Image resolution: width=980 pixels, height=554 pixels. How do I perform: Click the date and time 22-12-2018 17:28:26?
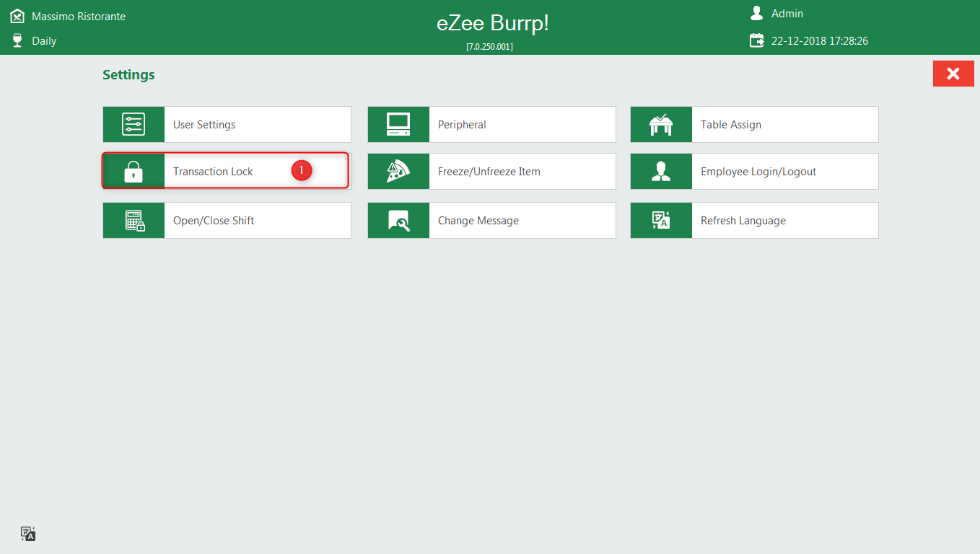click(820, 41)
